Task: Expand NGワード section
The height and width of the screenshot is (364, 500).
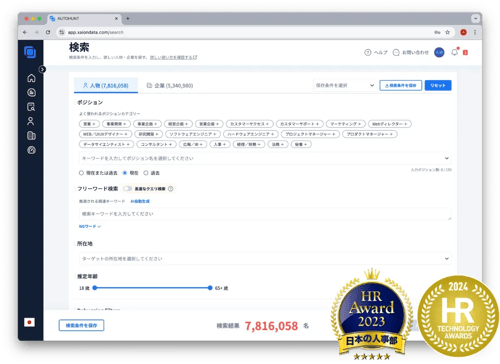Action: pos(90,226)
